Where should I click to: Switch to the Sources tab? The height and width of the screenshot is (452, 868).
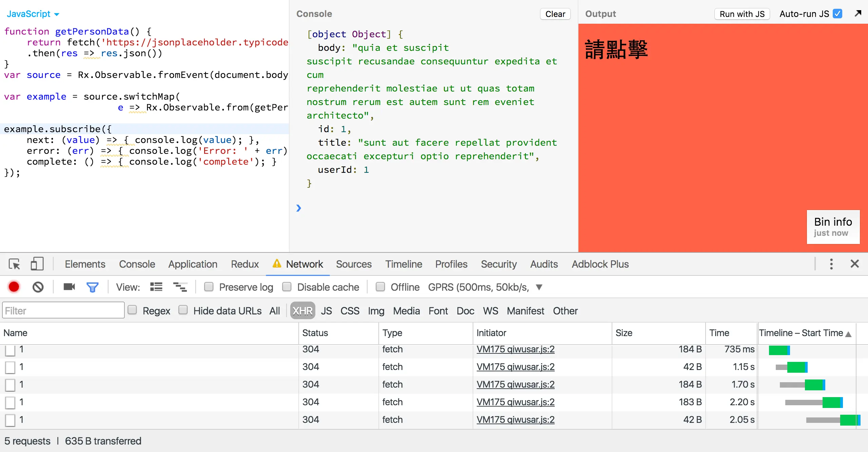coord(354,264)
